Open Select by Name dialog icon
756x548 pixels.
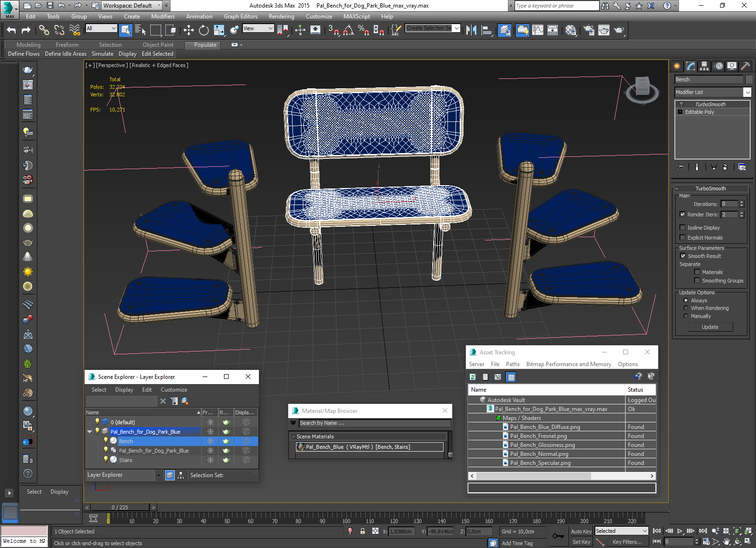click(x=140, y=30)
